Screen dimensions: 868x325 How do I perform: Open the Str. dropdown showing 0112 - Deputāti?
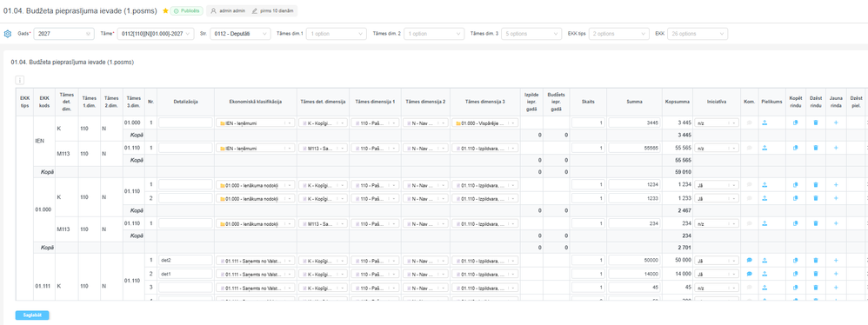coord(240,34)
